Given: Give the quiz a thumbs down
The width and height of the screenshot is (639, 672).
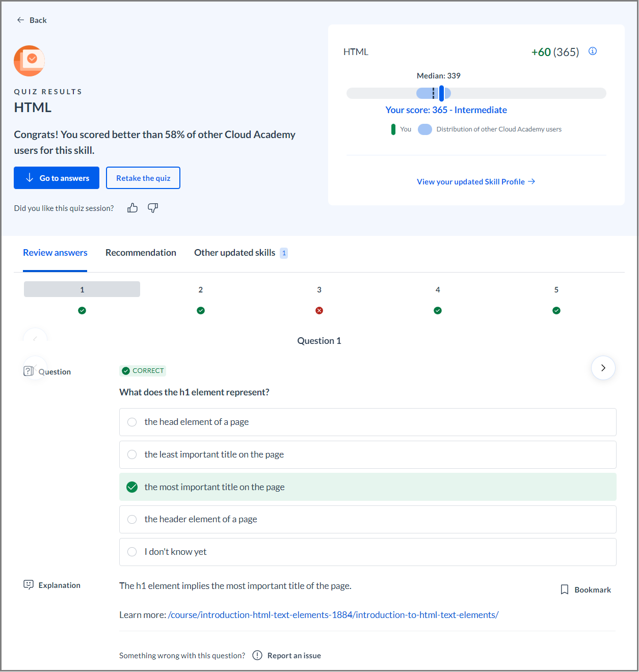Looking at the screenshot, I should click(153, 208).
